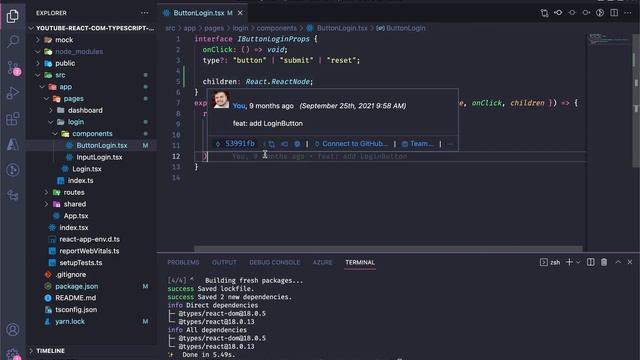Click 'components' in the breadcrumb
Screen dimensions: 640x360
click(x=276, y=28)
